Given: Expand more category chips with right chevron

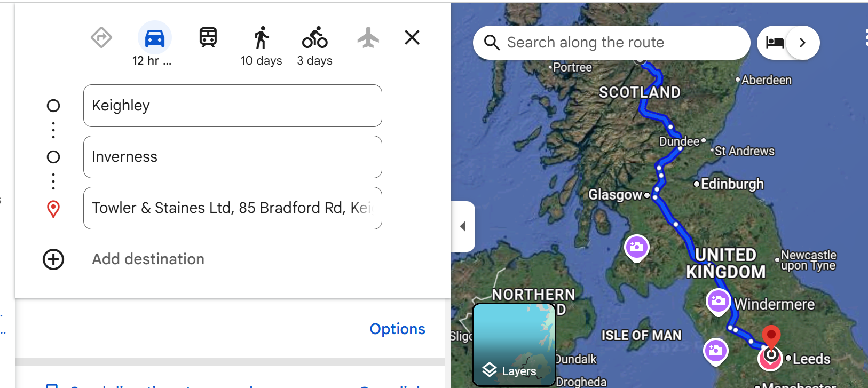Looking at the screenshot, I should [802, 43].
